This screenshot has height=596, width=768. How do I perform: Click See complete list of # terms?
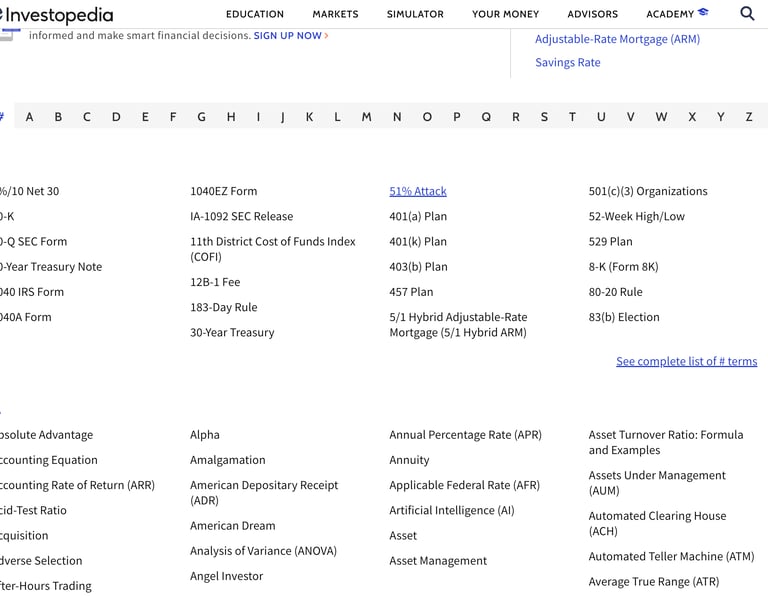tap(686, 361)
